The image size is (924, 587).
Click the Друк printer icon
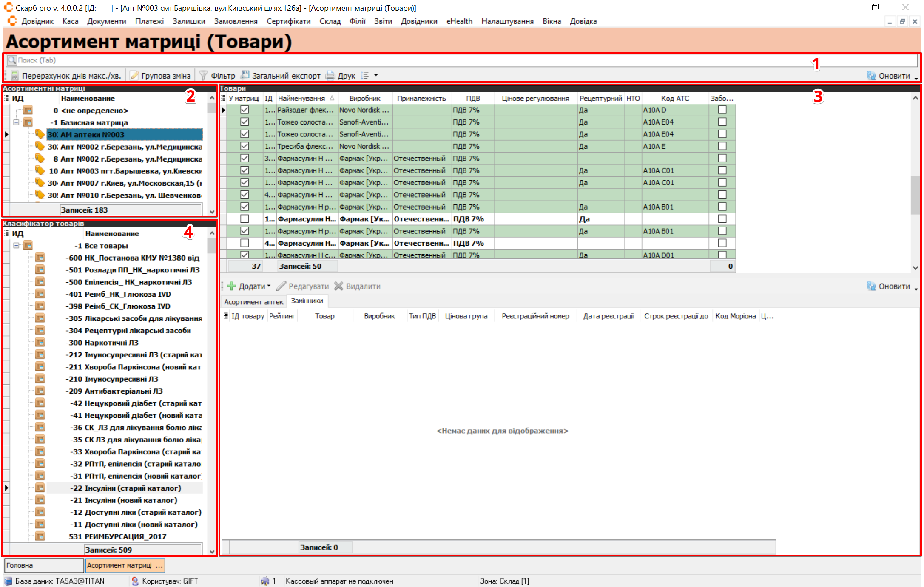pyautogui.click(x=330, y=76)
